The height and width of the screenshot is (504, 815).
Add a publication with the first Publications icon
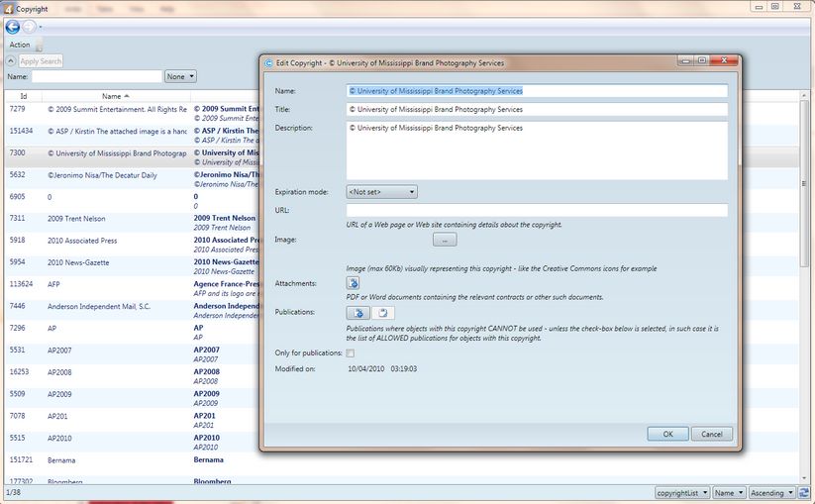click(358, 312)
